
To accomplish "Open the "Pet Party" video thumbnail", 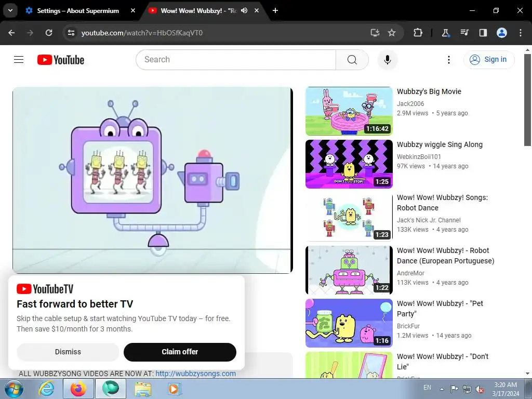I will pyautogui.click(x=349, y=323).
